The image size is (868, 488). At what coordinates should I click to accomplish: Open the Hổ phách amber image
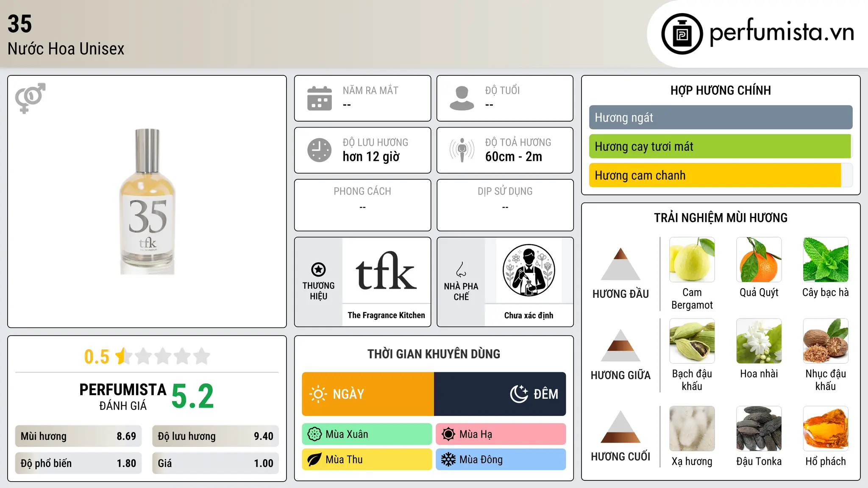[x=826, y=429]
